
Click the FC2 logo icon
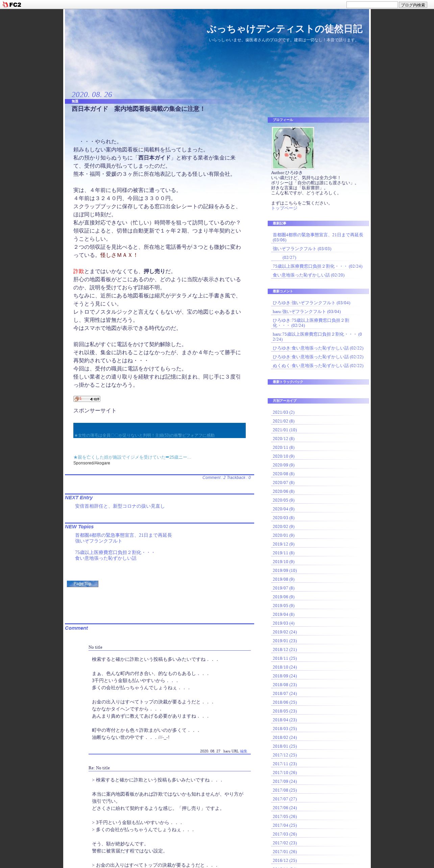pyautogui.click(x=12, y=4)
